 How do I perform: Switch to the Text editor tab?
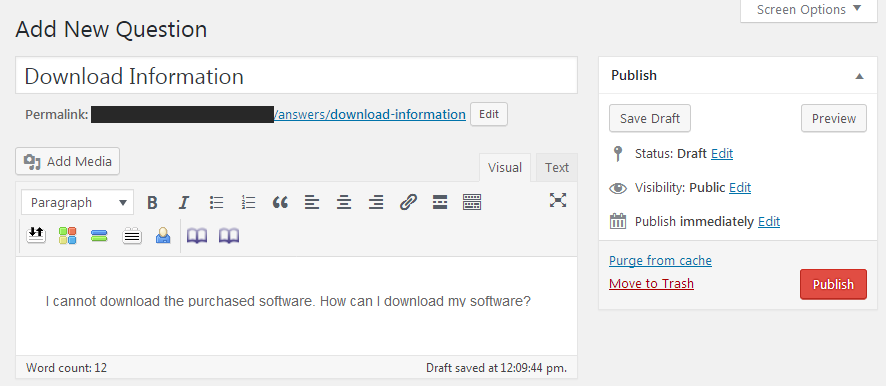[x=557, y=167]
